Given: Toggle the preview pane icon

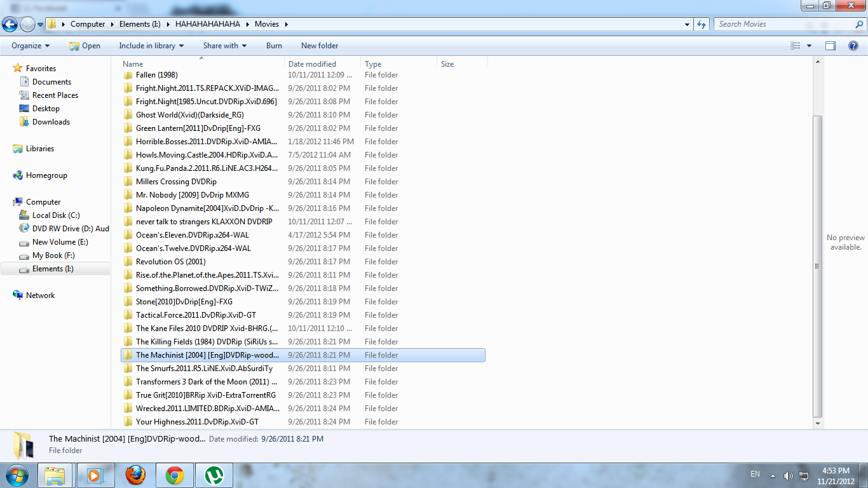Looking at the screenshot, I should 830,46.
